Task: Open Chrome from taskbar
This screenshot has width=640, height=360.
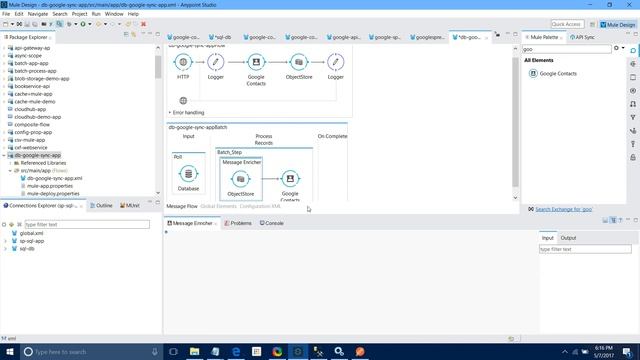Action: [x=277, y=351]
